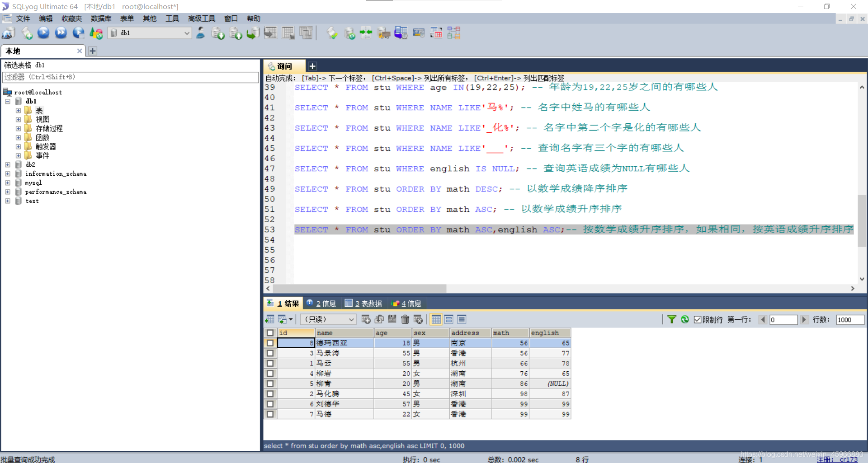The height and width of the screenshot is (463, 868).
Task: Open the db1 database selector dropdown
Action: tap(150, 33)
